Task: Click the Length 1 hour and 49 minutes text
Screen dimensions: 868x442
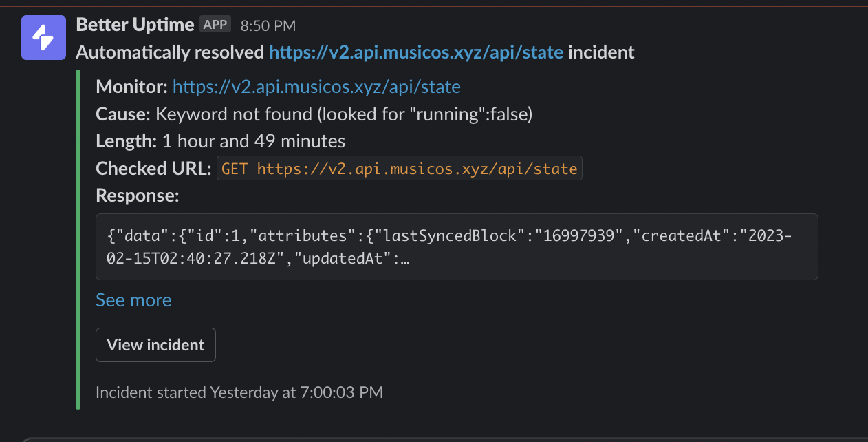Action: [x=220, y=142]
